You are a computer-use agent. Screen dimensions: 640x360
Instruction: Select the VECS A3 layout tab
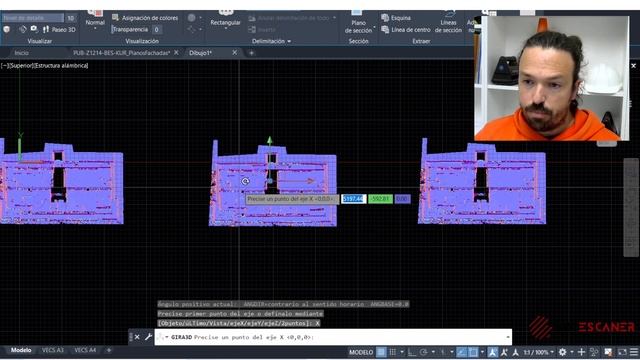(53, 350)
